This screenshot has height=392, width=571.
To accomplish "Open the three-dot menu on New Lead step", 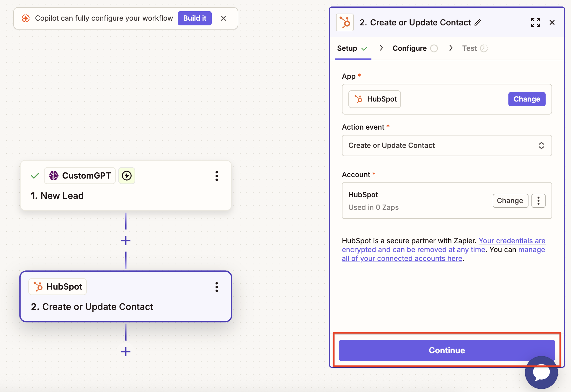I will coord(217,176).
